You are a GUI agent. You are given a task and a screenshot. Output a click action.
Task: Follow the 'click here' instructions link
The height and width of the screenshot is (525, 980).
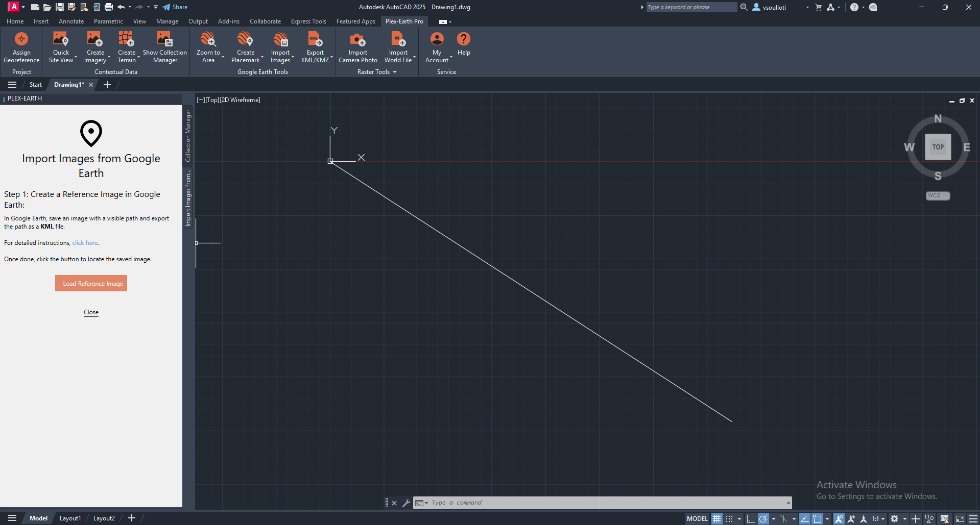tap(85, 243)
